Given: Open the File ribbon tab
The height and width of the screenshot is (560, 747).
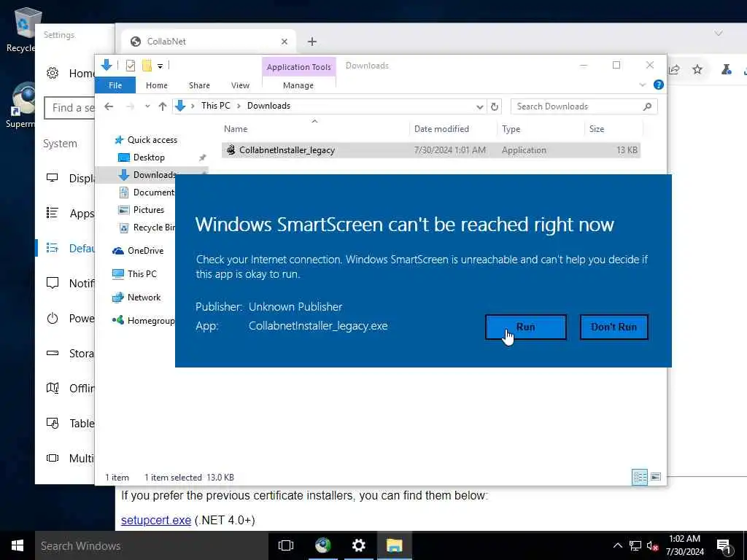Looking at the screenshot, I should tap(115, 85).
